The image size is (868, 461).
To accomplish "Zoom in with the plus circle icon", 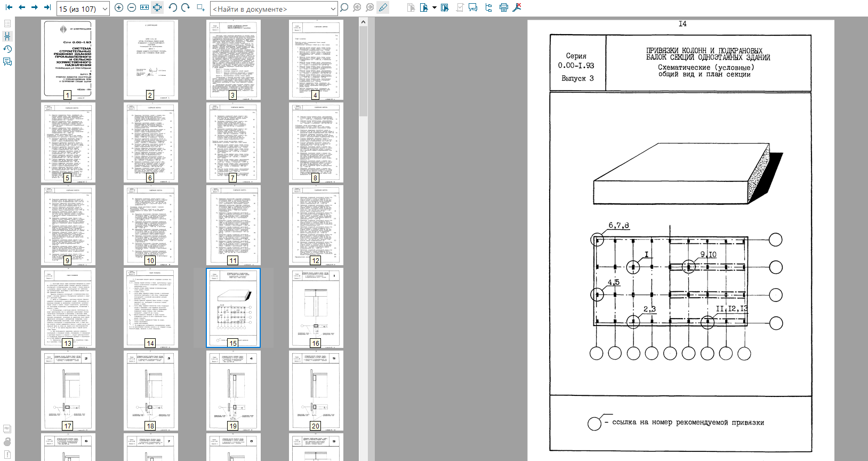I will point(119,7).
